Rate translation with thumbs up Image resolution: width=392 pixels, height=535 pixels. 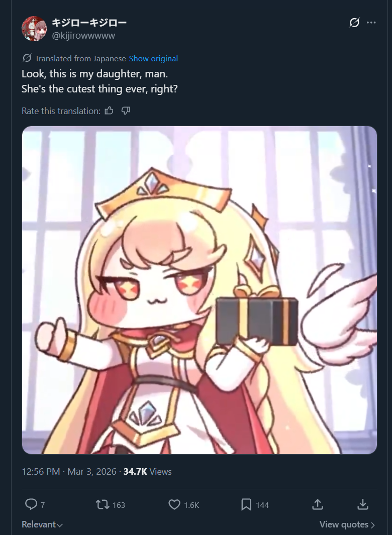pyautogui.click(x=109, y=111)
